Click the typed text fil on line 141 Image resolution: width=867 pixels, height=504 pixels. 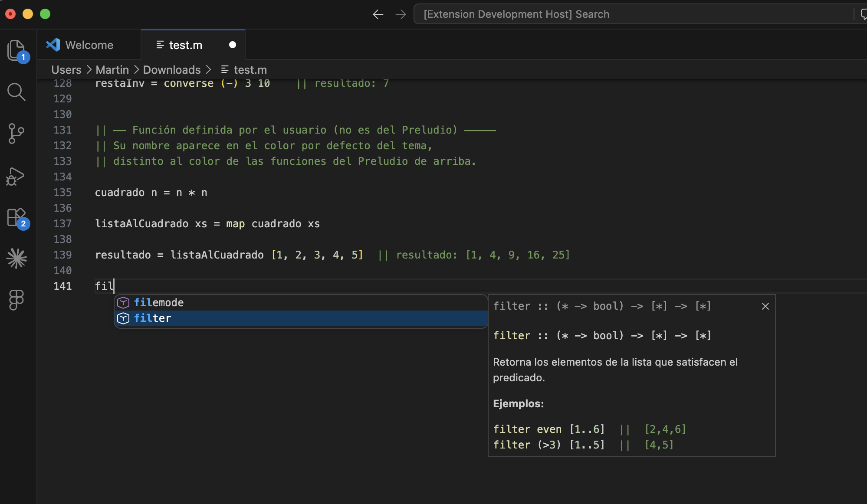pyautogui.click(x=104, y=286)
